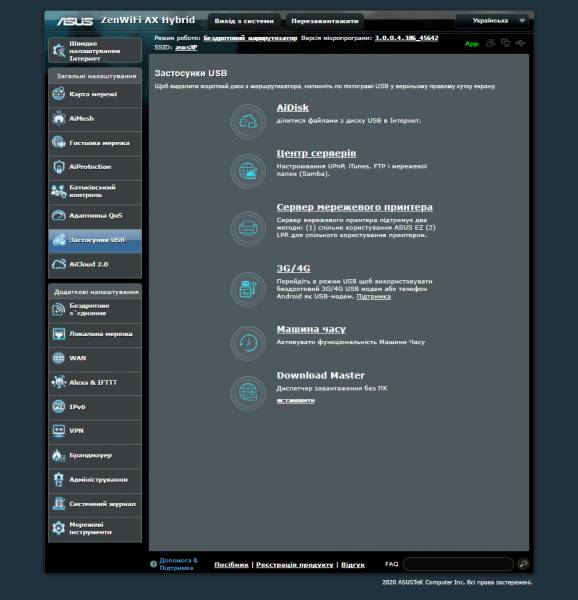Click the Download Master heading text
Viewport: 578px width, 600px height.
321,375
